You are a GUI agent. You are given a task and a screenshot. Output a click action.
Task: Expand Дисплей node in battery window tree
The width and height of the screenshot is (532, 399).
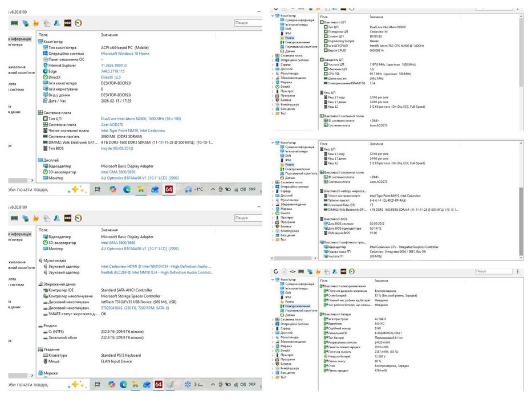pos(273,333)
